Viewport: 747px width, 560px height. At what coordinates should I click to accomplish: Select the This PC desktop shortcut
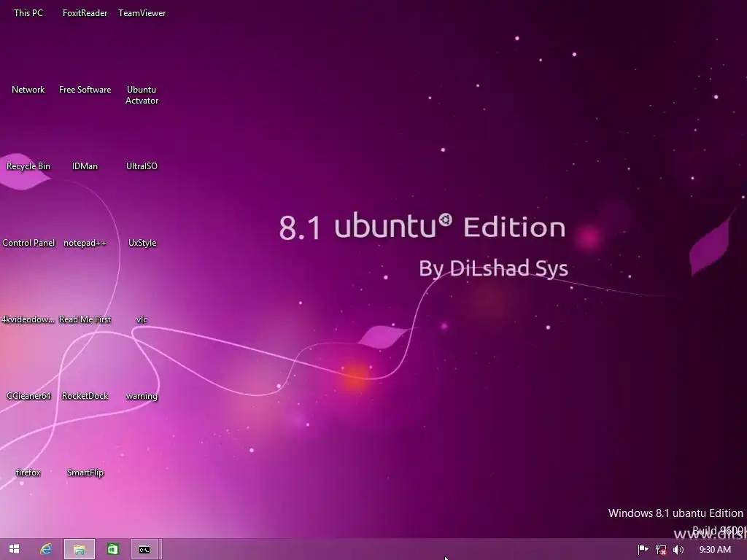[28, 13]
